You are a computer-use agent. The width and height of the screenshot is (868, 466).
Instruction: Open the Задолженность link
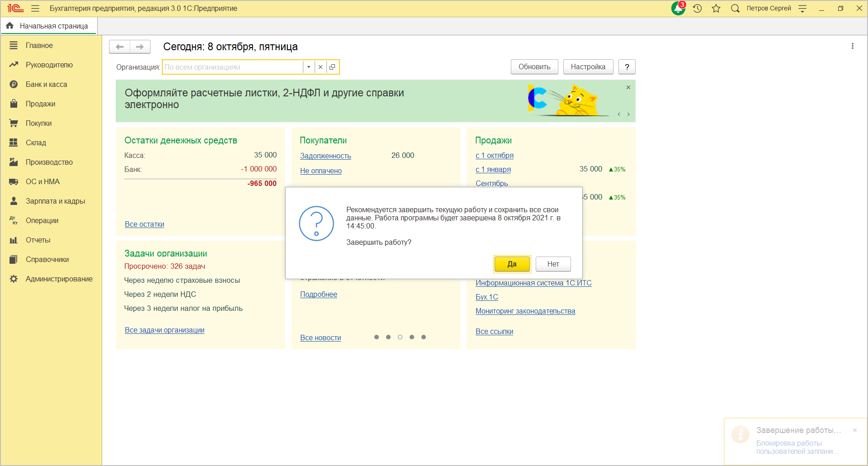click(x=325, y=156)
